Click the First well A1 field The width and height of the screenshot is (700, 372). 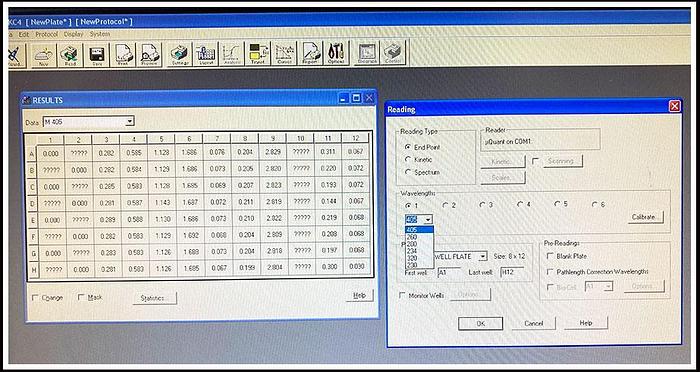449,272
